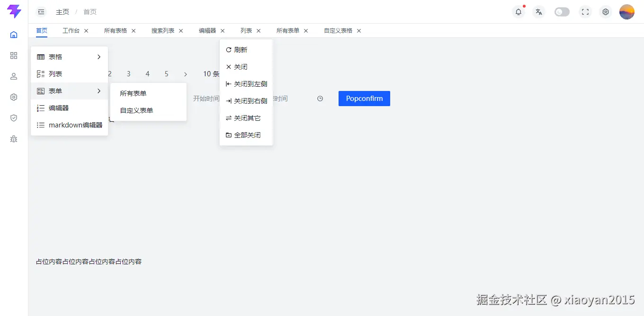Close the 所有表格 tab

[x=134, y=31]
